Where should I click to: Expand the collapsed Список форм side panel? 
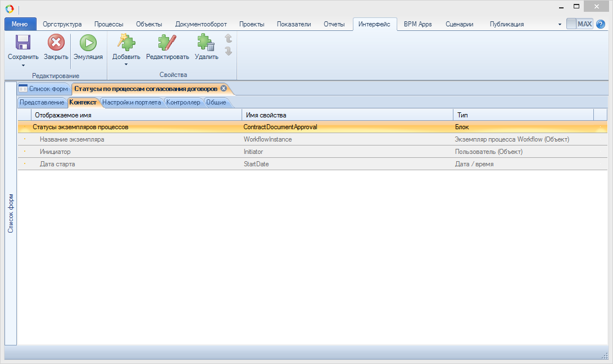click(x=10, y=213)
